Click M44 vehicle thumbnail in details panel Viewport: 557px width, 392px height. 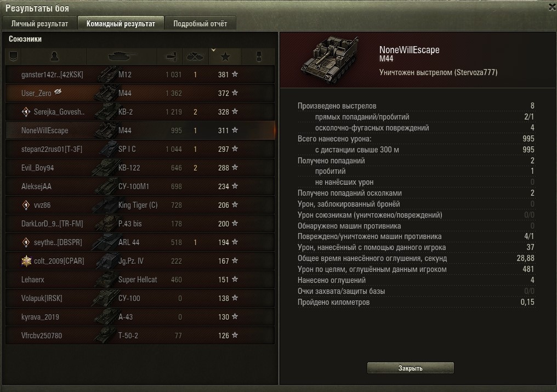click(329, 59)
